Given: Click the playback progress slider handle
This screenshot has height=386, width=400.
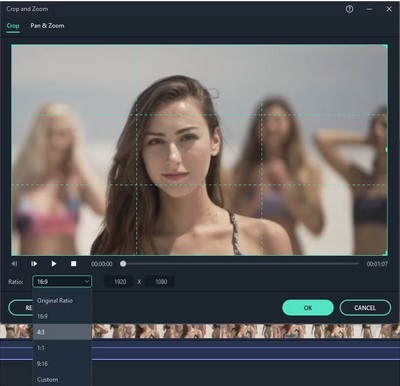Looking at the screenshot, I should click(123, 264).
